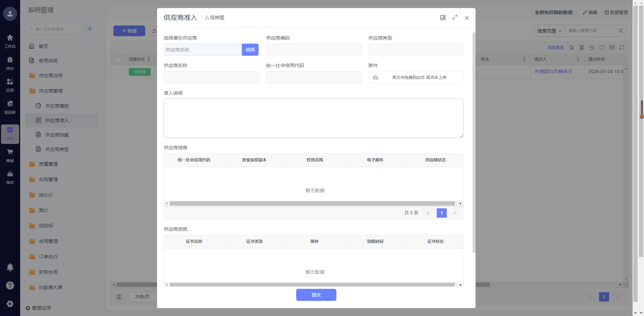
Task: Open 工作台 from the left navigation bar
Action: point(10,41)
